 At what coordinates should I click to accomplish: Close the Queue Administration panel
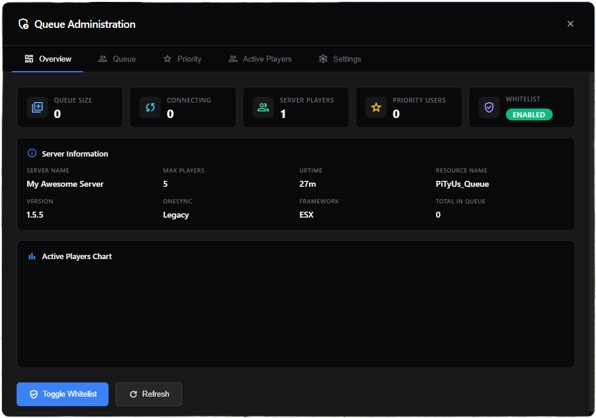pos(570,24)
